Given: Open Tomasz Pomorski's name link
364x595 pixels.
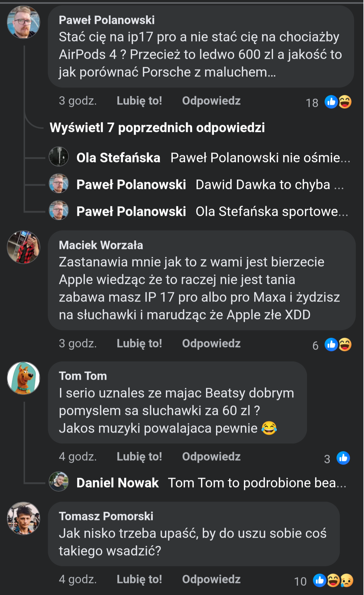Looking at the screenshot, I should coord(106,516).
